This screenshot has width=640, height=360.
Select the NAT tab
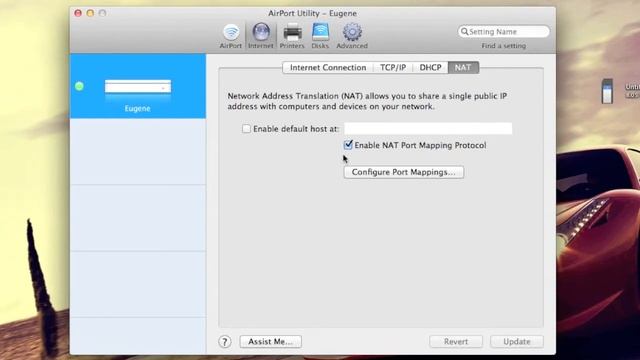coord(463,67)
